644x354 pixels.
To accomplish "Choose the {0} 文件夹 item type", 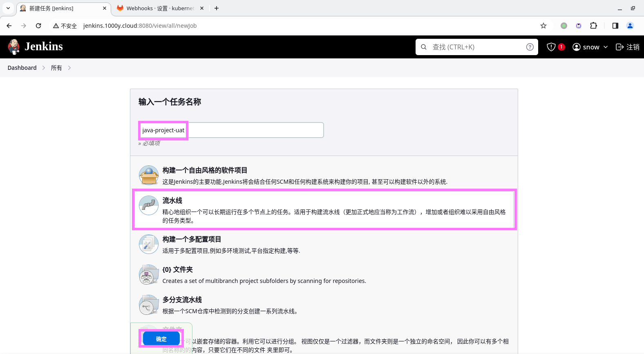I will click(x=324, y=275).
